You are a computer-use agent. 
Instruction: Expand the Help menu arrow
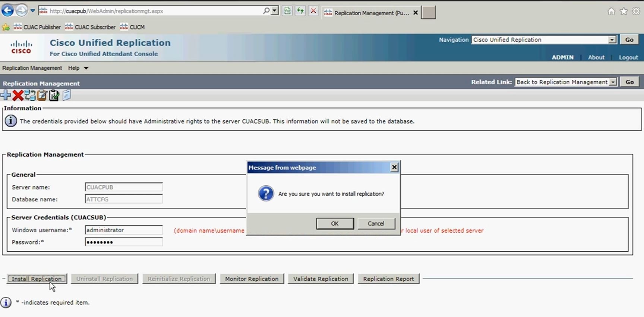[x=86, y=68]
